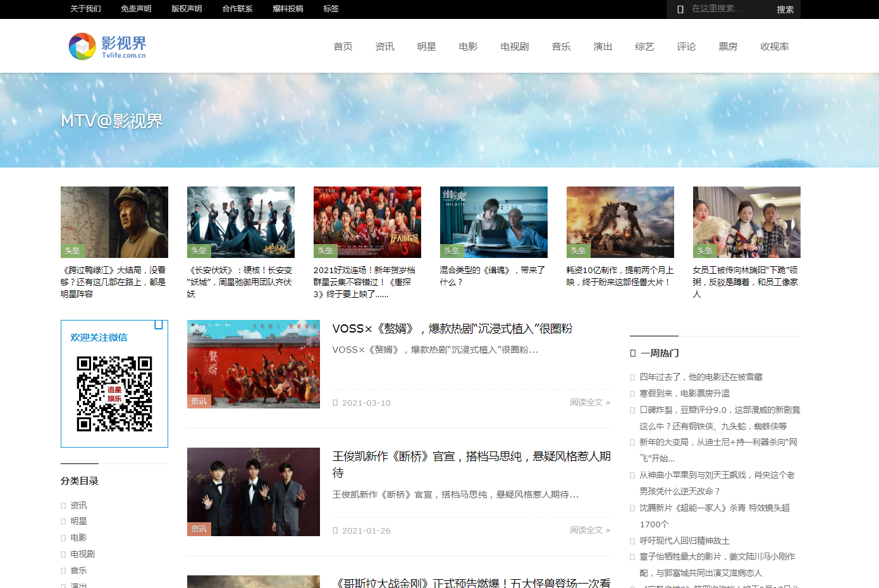The width and height of the screenshot is (879, 588).
Task: Click the 影视界 Tvlife site logo
Action: coord(108,46)
